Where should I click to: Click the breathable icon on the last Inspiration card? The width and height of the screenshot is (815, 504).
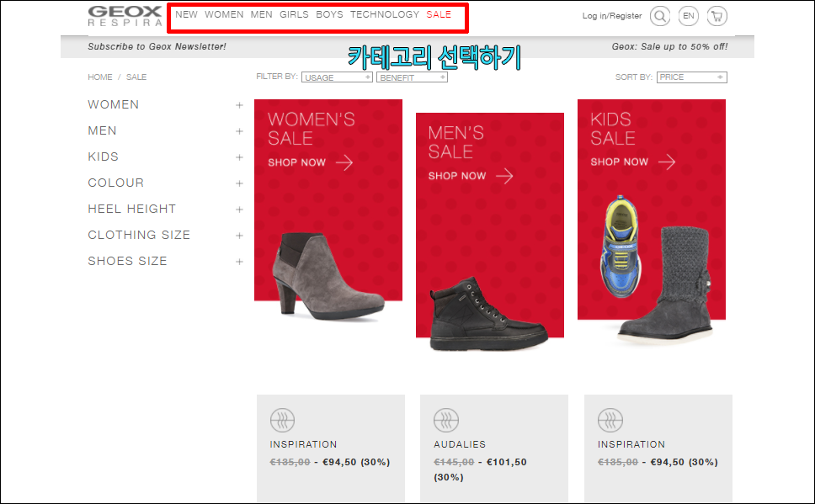click(x=610, y=420)
